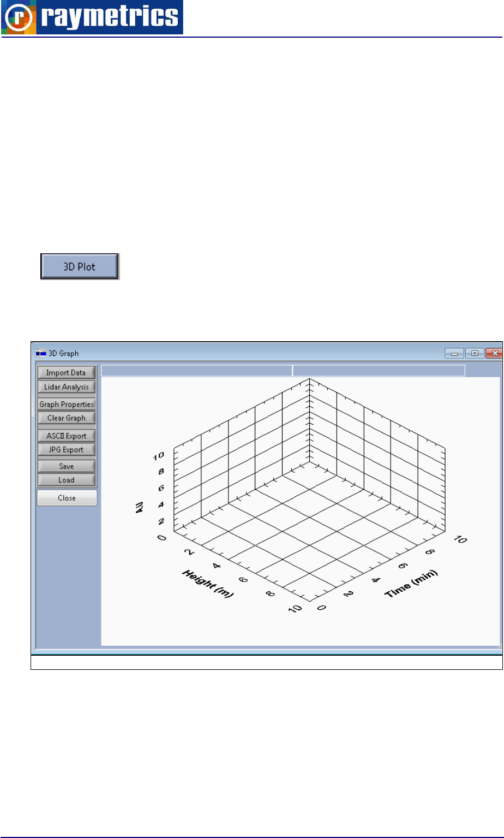Click the Height (m) axis label

click(207, 583)
